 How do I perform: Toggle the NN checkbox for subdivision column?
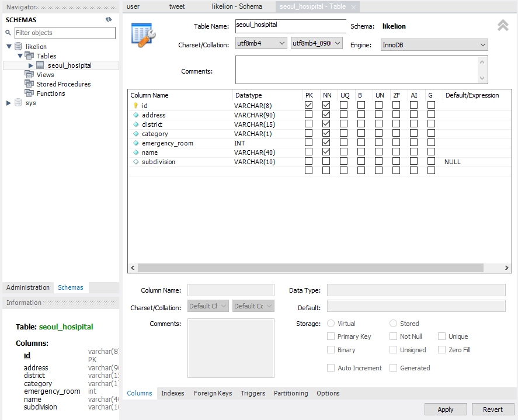click(326, 162)
